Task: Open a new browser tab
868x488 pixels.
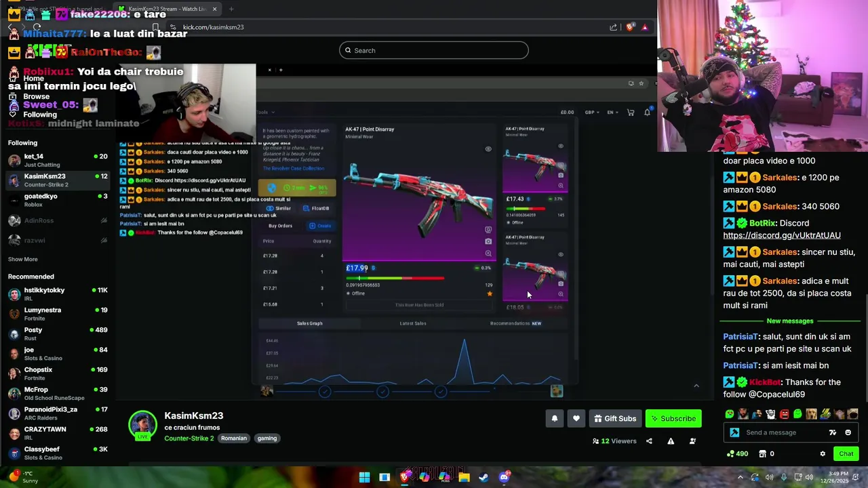Action: click(231, 9)
